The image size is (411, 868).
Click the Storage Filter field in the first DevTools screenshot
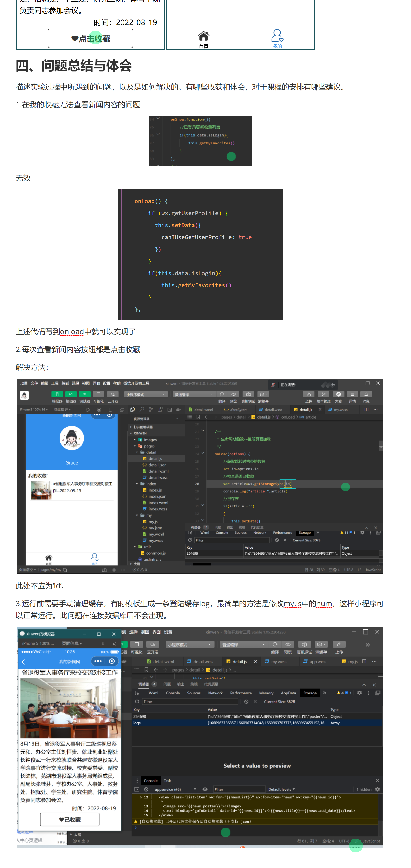(x=232, y=540)
